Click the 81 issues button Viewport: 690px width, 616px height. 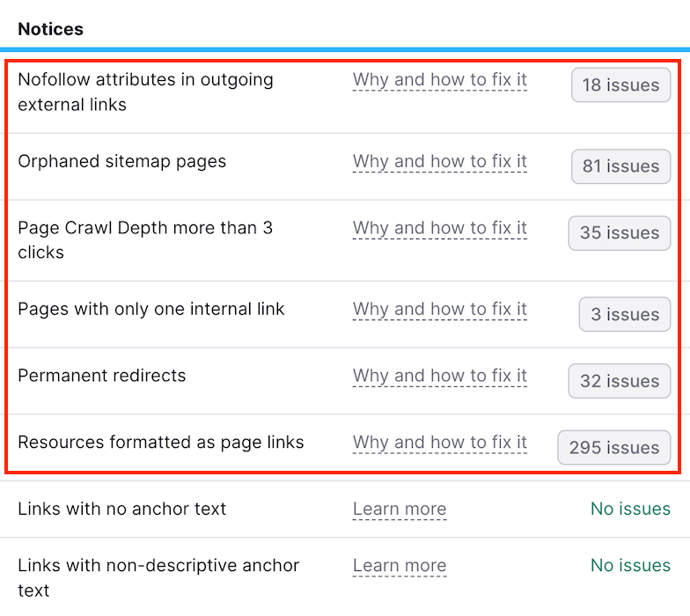[x=620, y=166]
